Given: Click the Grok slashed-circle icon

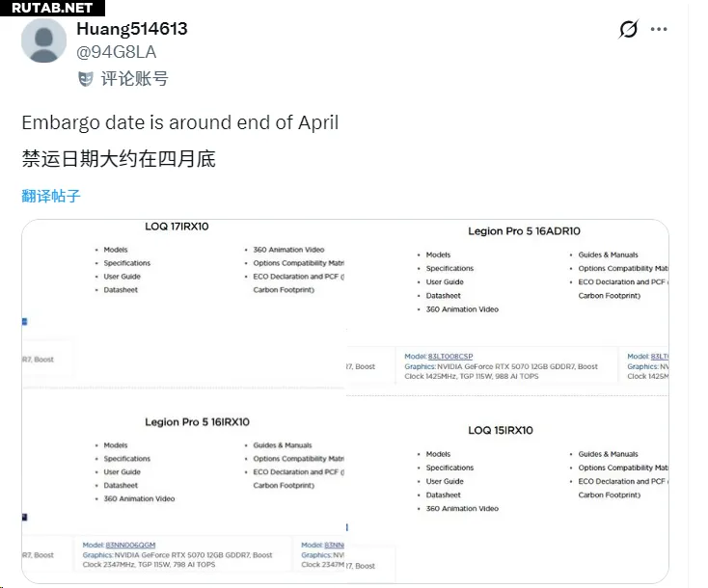Looking at the screenshot, I should (x=628, y=30).
